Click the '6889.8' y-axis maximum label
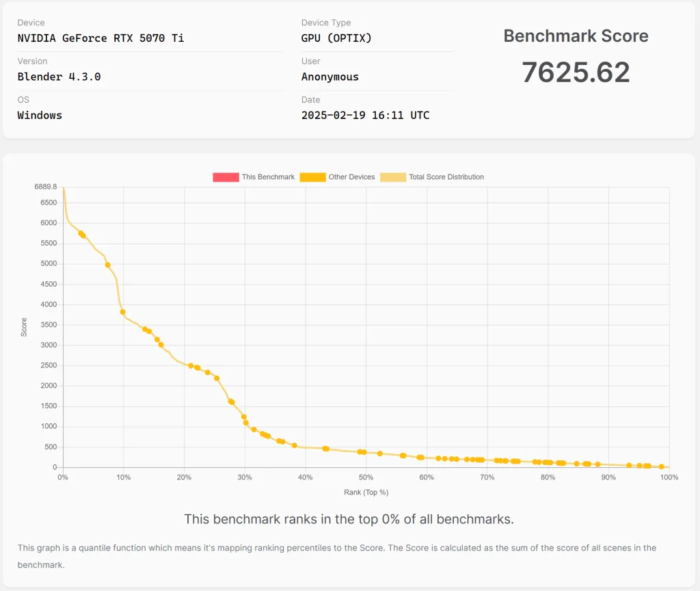The image size is (700, 591). click(x=46, y=187)
